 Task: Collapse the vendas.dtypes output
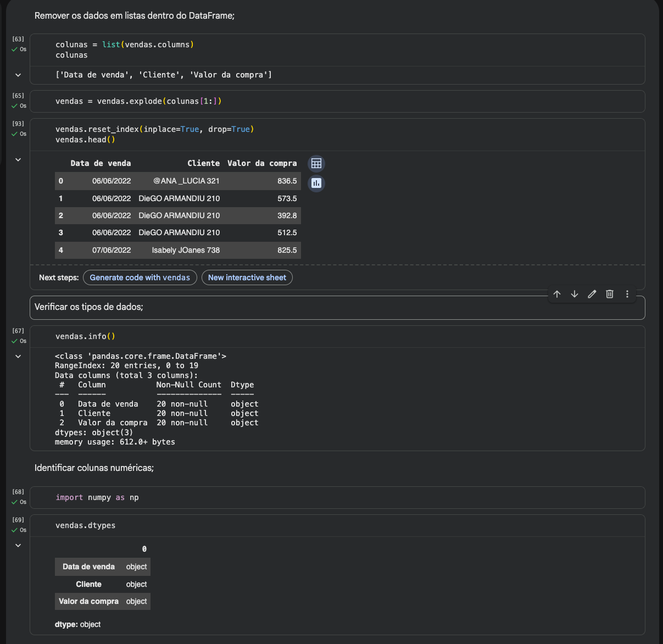(x=18, y=546)
